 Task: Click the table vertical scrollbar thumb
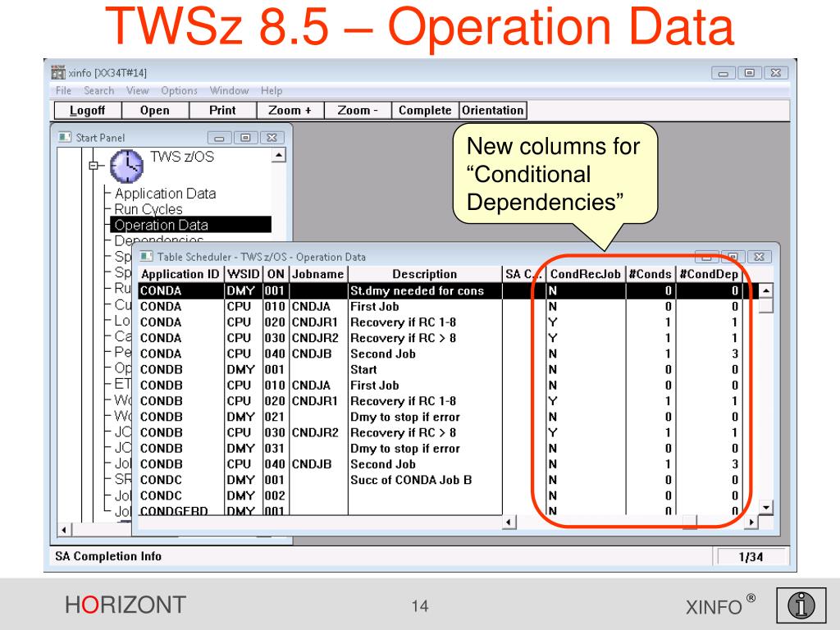coord(766,305)
